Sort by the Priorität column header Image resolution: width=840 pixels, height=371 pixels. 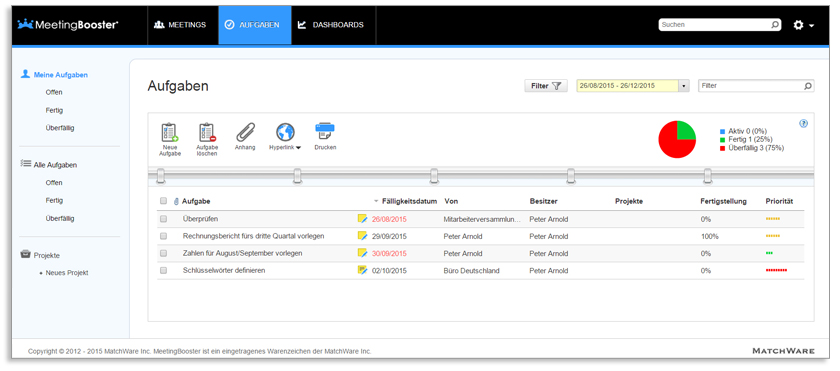tap(779, 201)
